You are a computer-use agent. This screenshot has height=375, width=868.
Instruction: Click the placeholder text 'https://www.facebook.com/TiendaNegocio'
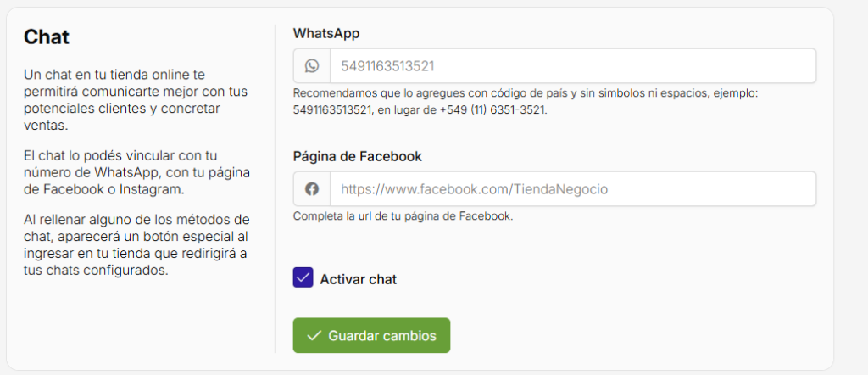pos(475,189)
